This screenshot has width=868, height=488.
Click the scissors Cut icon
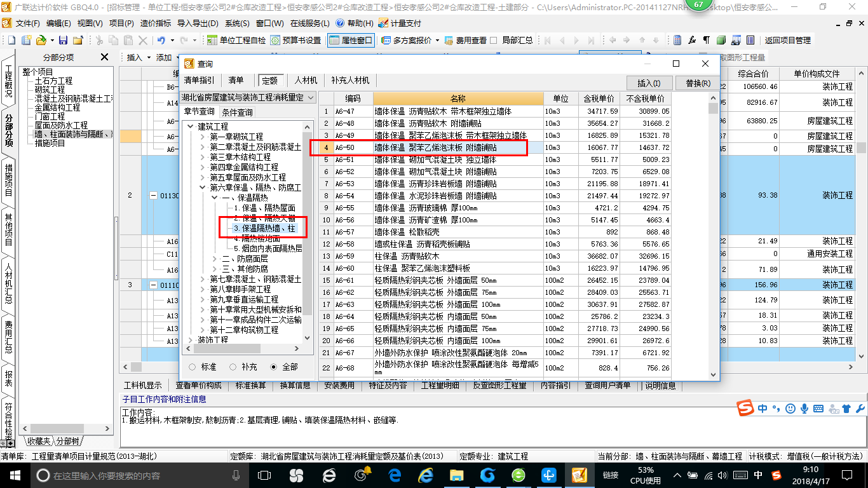[99, 40]
